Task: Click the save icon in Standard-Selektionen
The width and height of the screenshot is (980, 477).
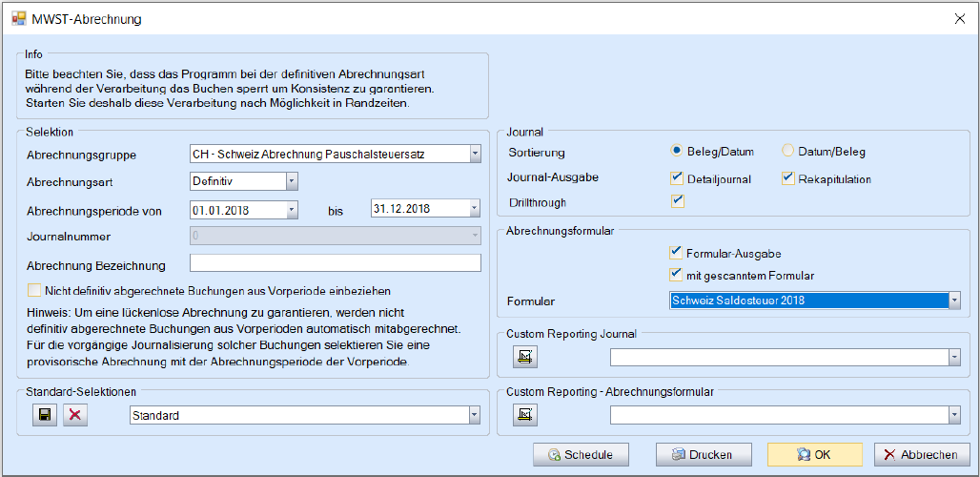Action: tap(45, 415)
